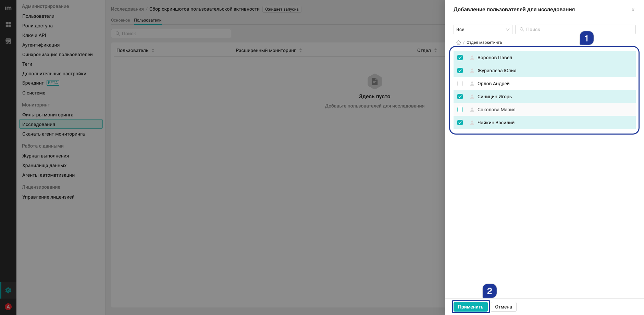Click sort arrows next to Отдел column
Viewport: 644px width, 315px height.
click(x=435, y=50)
